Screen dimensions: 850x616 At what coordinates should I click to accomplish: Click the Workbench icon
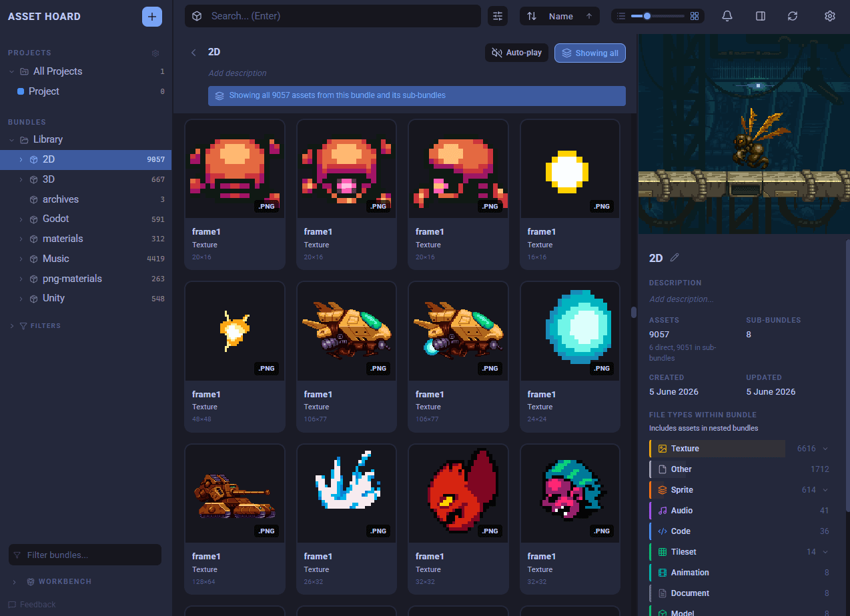tap(31, 582)
